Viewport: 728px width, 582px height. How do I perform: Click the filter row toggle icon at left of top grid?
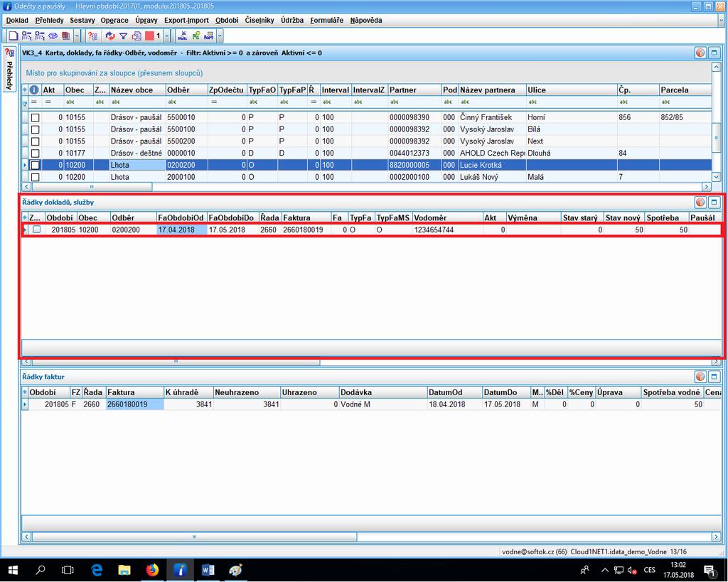(x=25, y=104)
